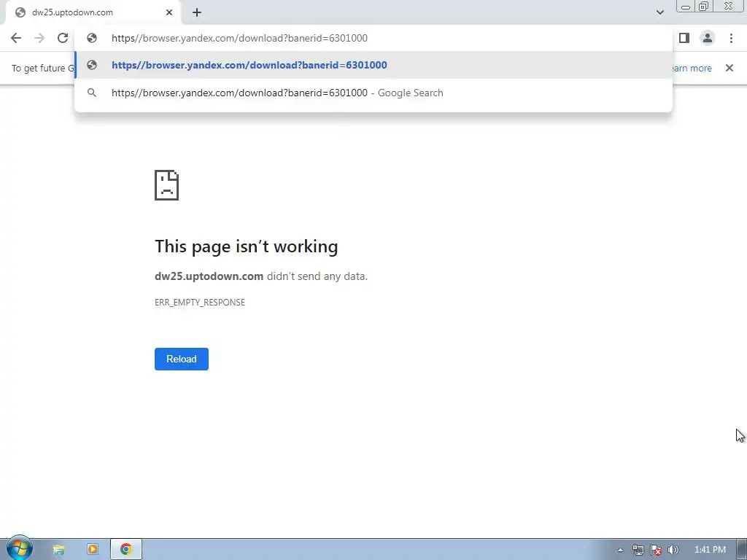Click the globe icon in the address bar
Image resolution: width=747 pixels, height=560 pixels.
(92, 38)
